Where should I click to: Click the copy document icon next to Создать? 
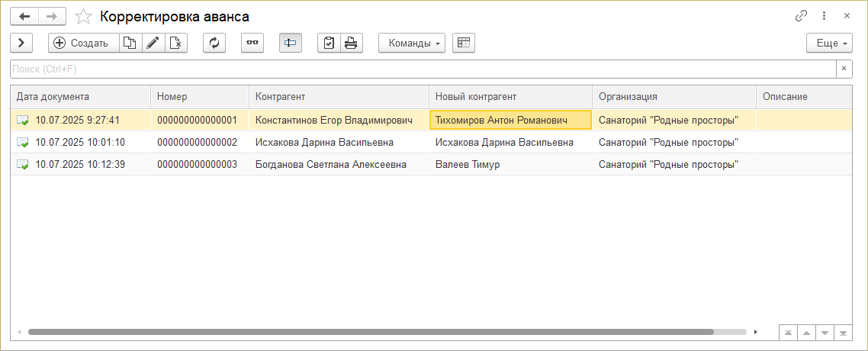click(130, 43)
